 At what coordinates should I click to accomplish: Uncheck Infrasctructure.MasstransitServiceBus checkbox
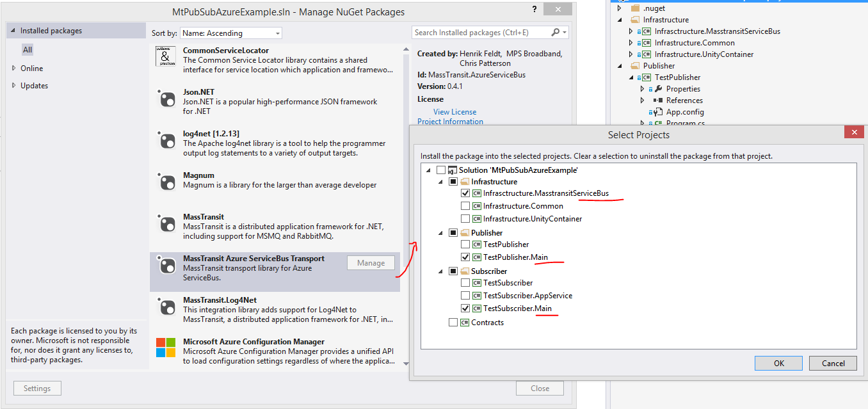pyautogui.click(x=465, y=193)
